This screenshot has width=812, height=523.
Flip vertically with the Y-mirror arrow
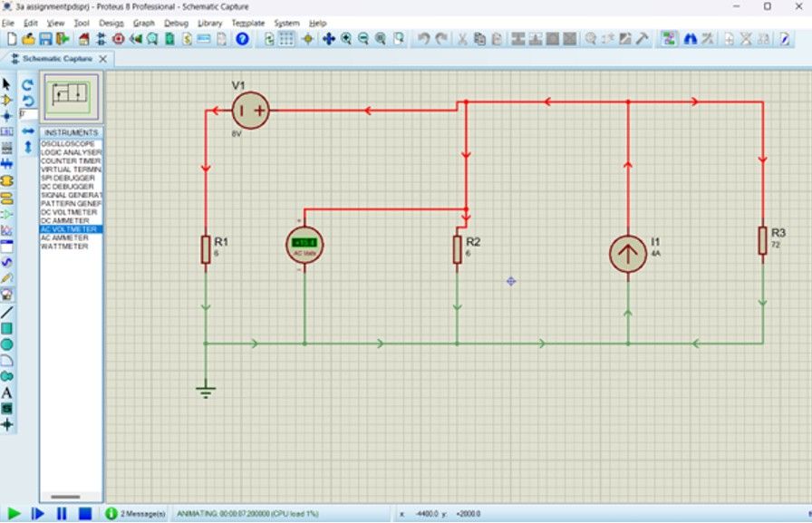(28, 147)
